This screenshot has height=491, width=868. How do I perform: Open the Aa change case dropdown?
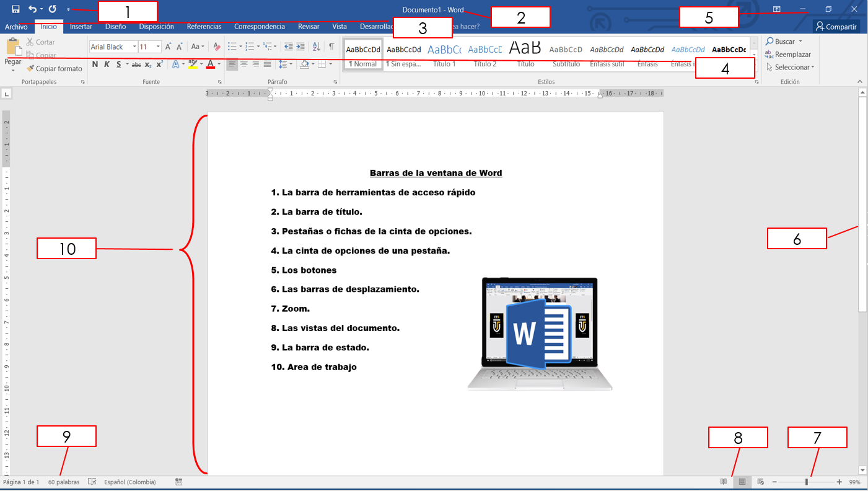pos(198,46)
